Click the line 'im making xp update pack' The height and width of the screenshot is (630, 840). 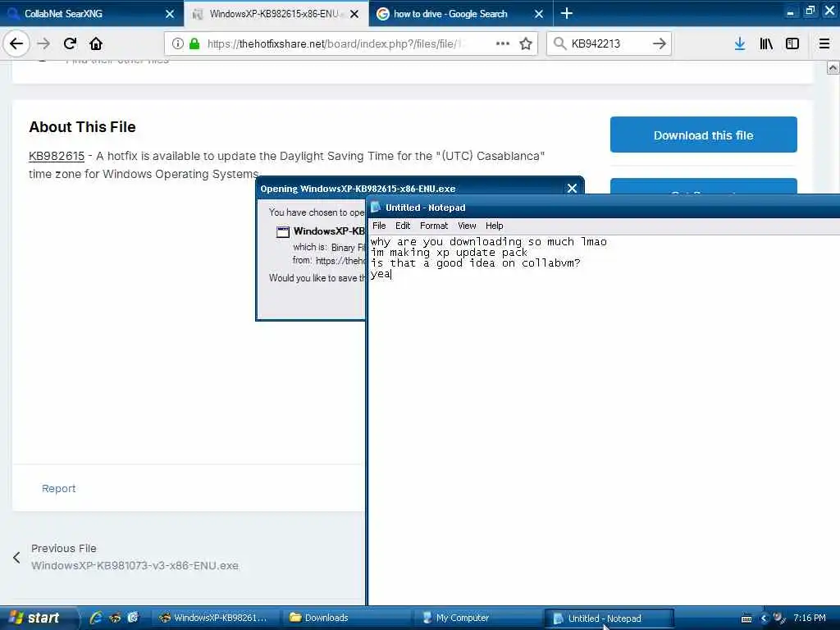point(449,253)
